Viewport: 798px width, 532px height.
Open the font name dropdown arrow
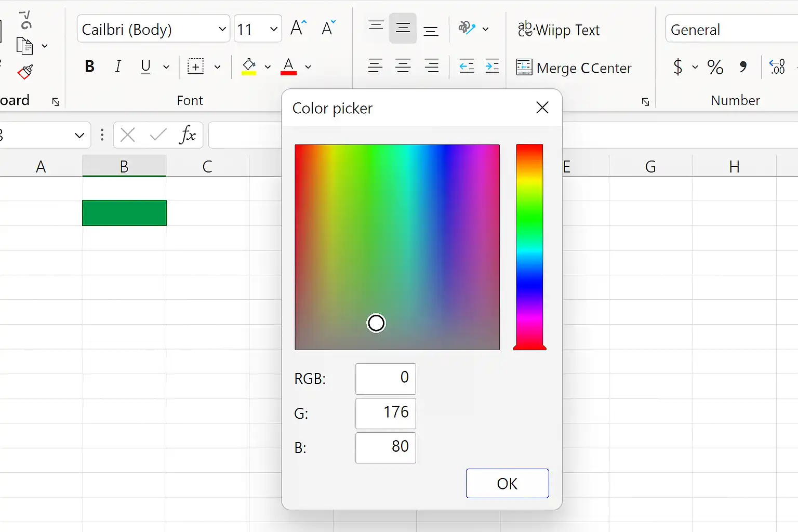pos(222,29)
